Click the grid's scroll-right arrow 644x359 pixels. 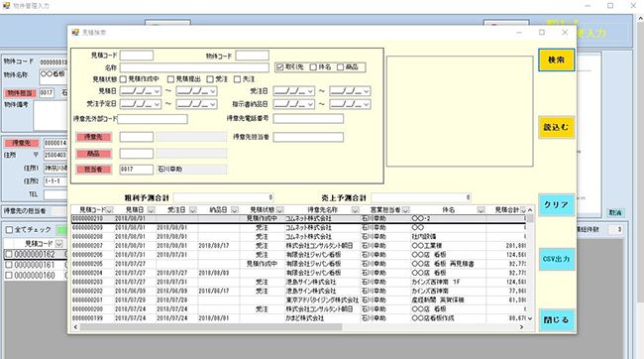pos(521,327)
